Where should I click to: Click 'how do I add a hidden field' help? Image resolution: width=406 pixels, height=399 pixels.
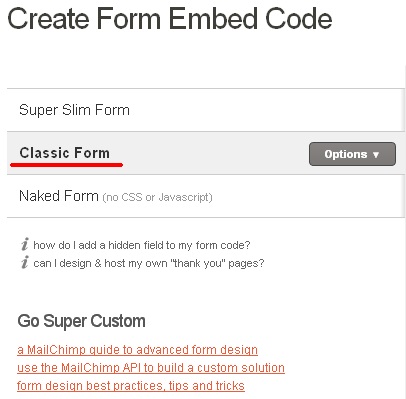[x=142, y=245]
